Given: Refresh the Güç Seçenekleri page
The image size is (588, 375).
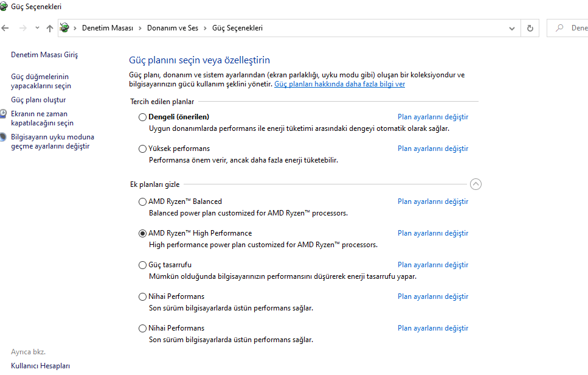Looking at the screenshot, I should [530, 28].
